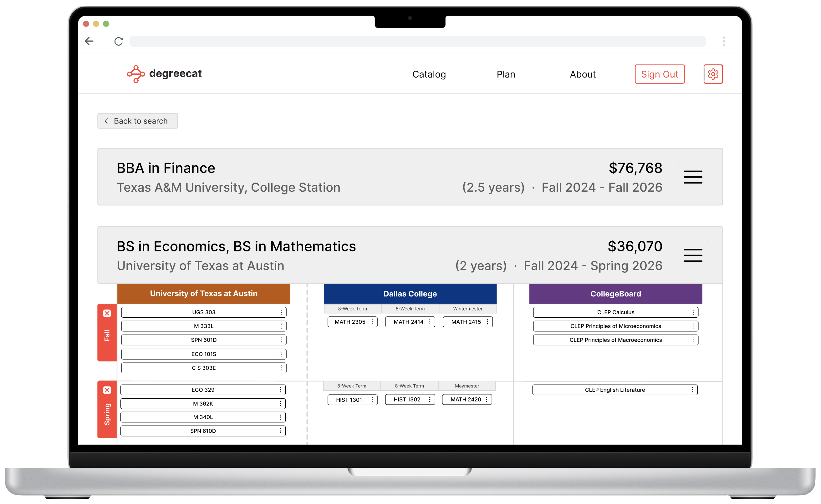Image resolution: width=821 pixels, height=504 pixels.
Task: Open options dots for HIST 1301
Action: [x=372, y=400]
